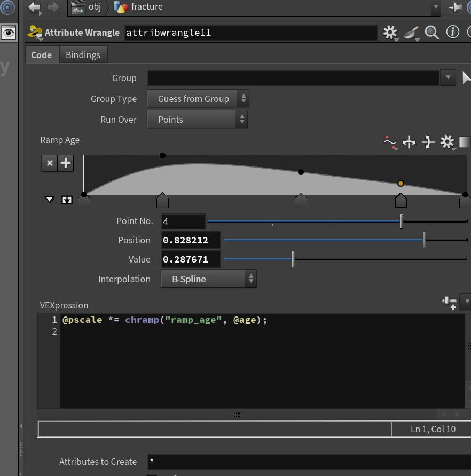The width and height of the screenshot is (471, 476).
Task: Select the Code tab
Action: coord(41,55)
